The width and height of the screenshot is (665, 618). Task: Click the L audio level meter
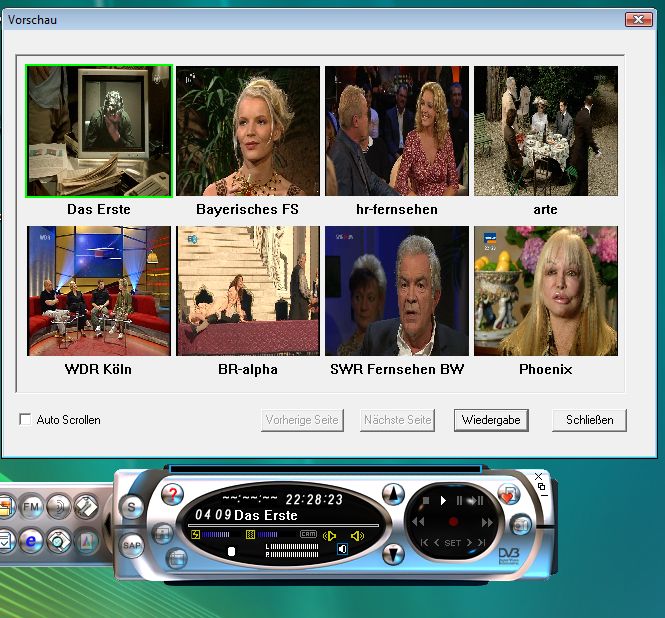[292, 546]
